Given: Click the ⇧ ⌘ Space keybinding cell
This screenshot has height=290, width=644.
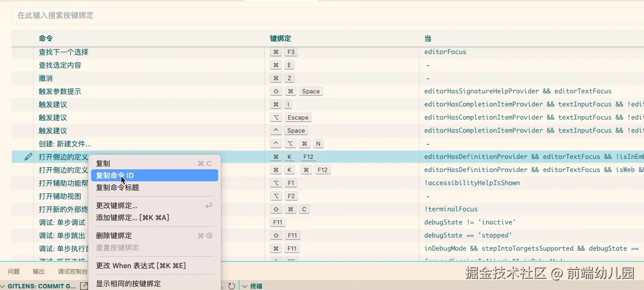Looking at the screenshot, I should (x=297, y=91).
